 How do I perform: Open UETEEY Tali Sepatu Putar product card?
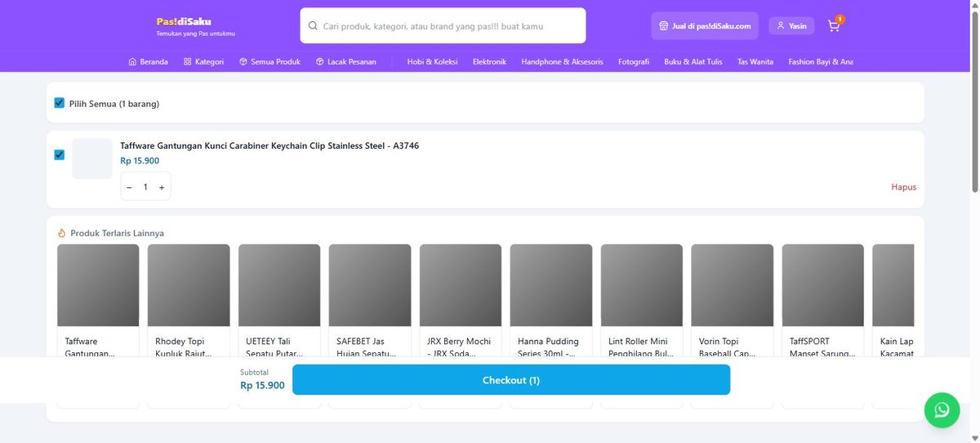click(279, 325)
